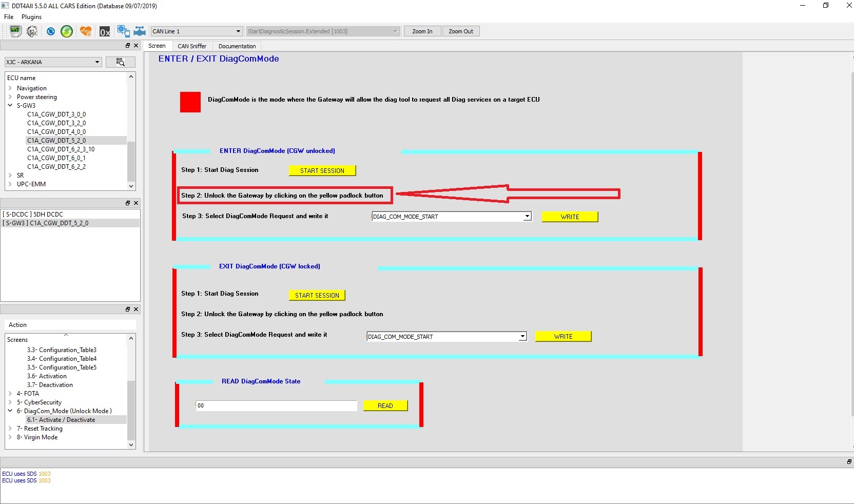Click the orange heartbeat diagnostic icon

click(86, 31)
